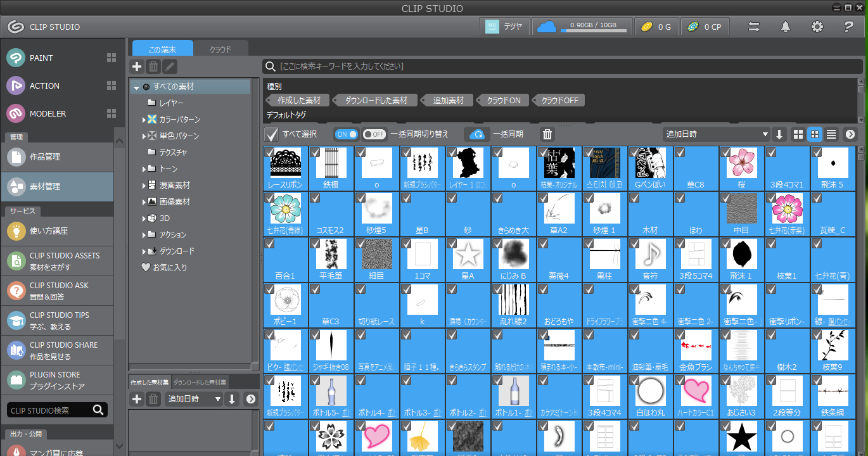
Task: Open settings via the gear icon
Action: point(817,27)
